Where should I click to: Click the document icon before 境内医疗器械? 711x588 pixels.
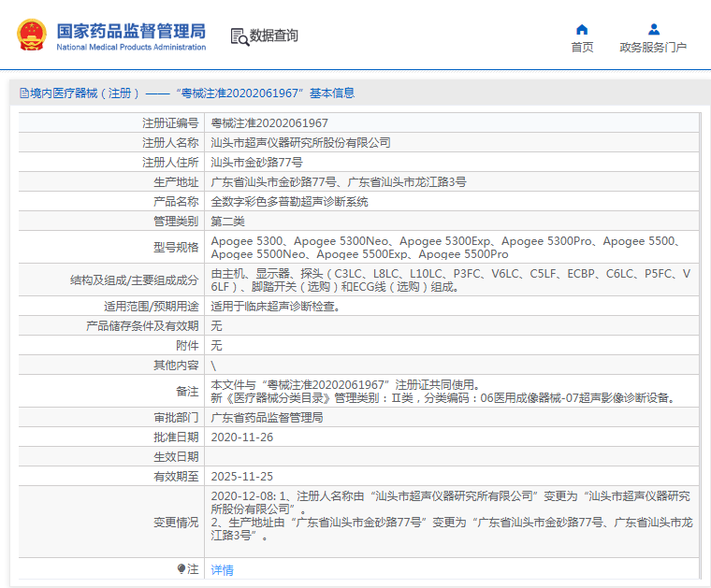[x=24, y=93]
